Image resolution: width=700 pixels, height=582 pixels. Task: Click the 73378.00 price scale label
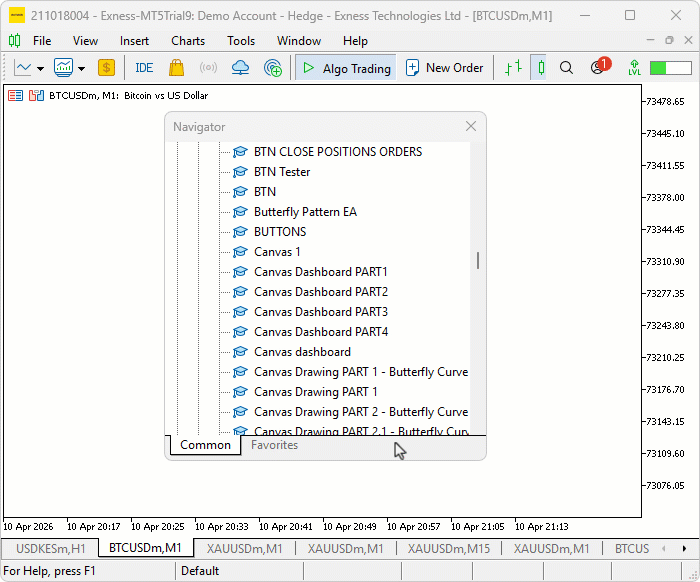pyautogui.click(x=665, y=198)
